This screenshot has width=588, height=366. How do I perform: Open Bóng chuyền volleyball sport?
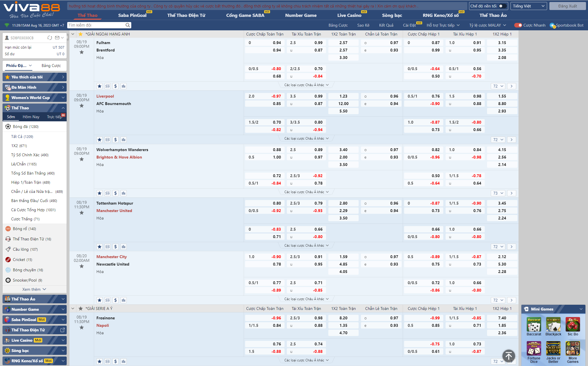tap(28, 270)
